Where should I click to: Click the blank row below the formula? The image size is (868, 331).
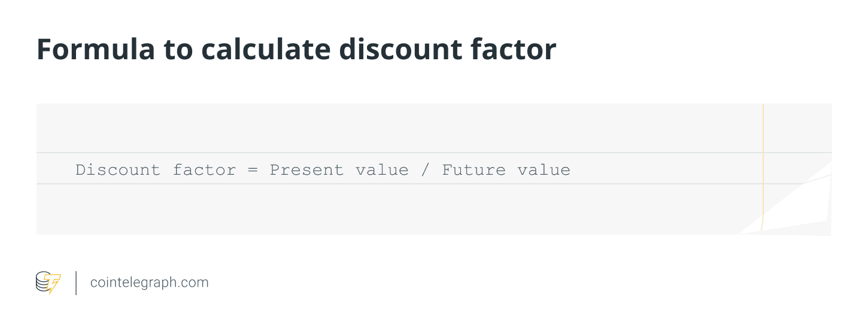click(x=395, y=209)
